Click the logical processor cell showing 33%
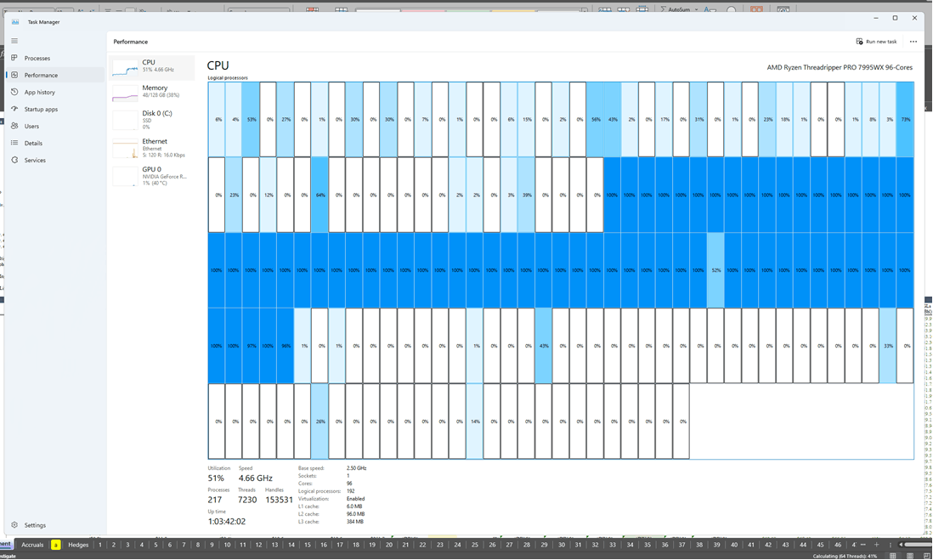Image resolution: width=933 pixels, height=560 pixels. point(888,346)
